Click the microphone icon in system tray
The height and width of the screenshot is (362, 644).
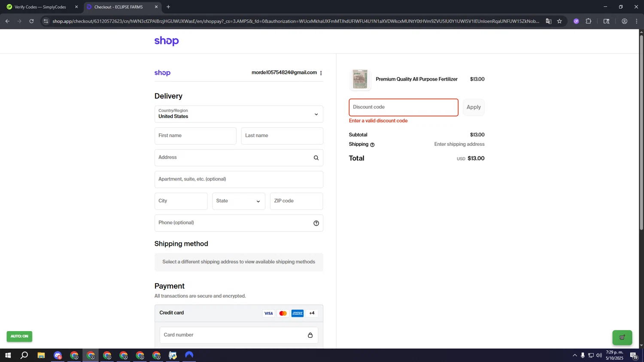click(583, 355)
